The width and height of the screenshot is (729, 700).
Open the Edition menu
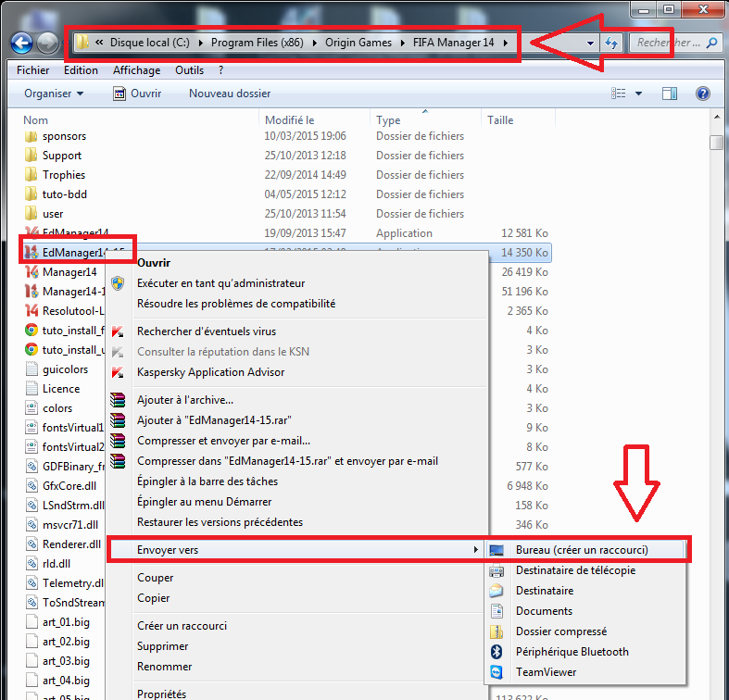click(81, 70)
